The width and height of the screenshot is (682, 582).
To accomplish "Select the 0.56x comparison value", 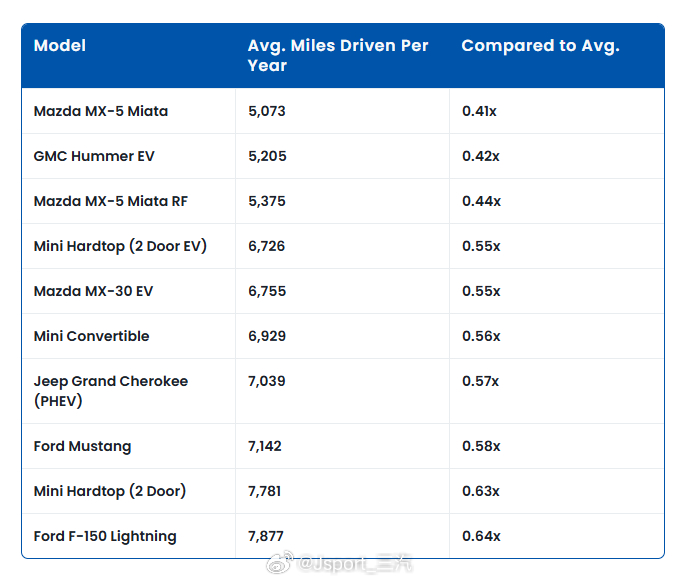I will tap(481, 336).
